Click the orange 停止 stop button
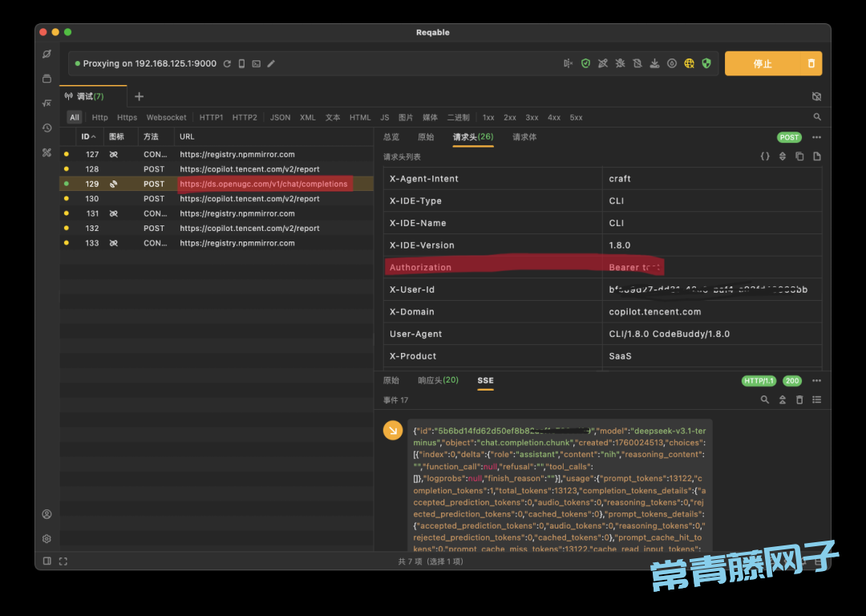Viewport: 866px width, 616px height. point(762,63)
